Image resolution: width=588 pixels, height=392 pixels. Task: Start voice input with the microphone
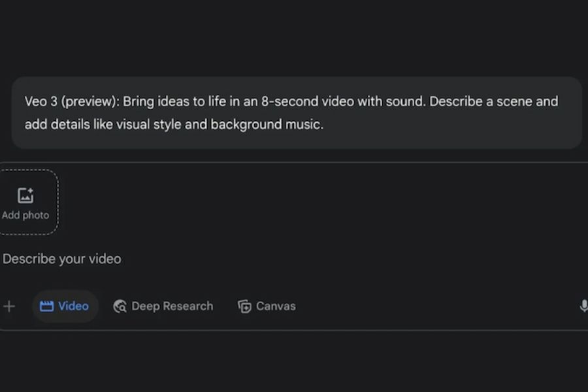pyautogui.click(x=583, y=306)
